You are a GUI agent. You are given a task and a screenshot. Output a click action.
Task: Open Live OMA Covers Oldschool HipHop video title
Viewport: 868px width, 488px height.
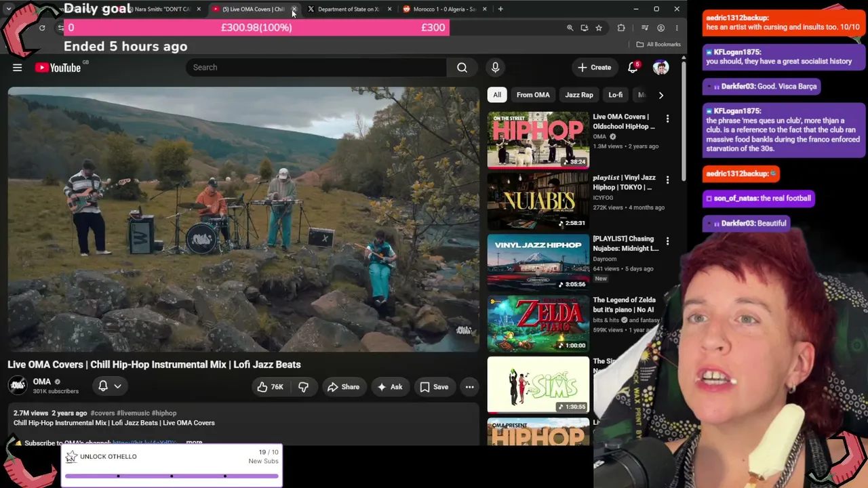624,121
